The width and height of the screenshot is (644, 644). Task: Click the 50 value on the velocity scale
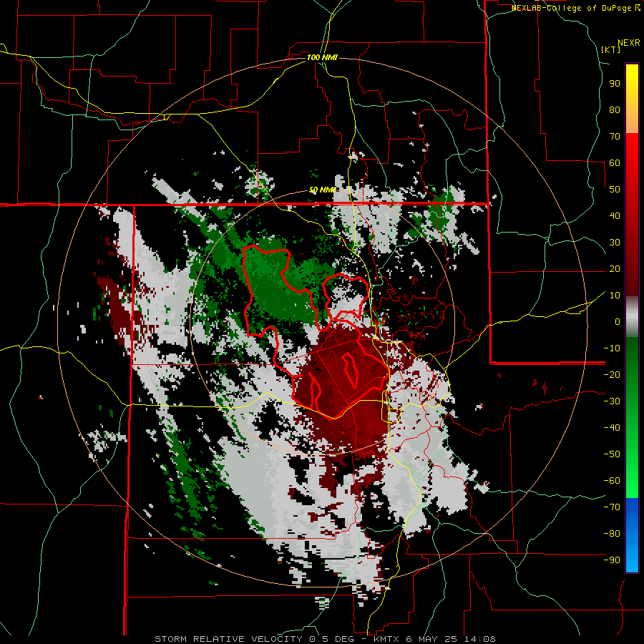pos(615,190)
